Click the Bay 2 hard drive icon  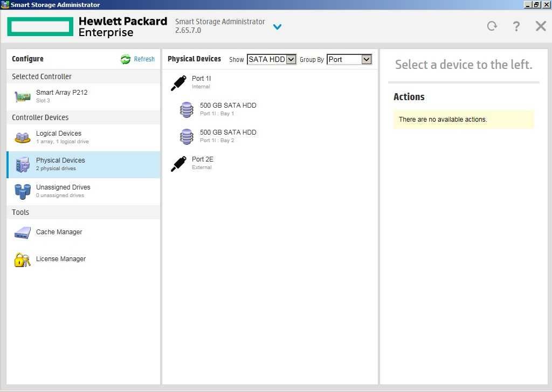(187, 137)
